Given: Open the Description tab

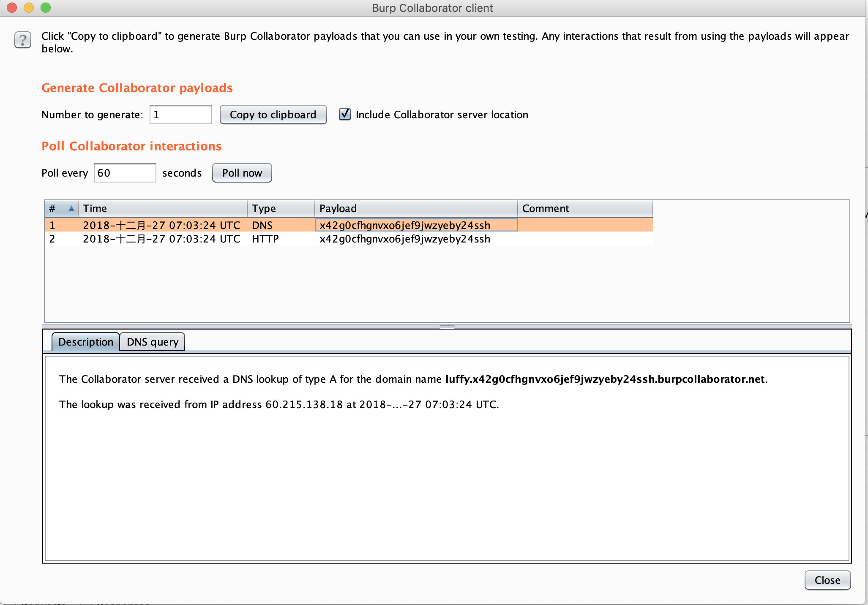Looking at the screenshot, I should coord(86,342).
